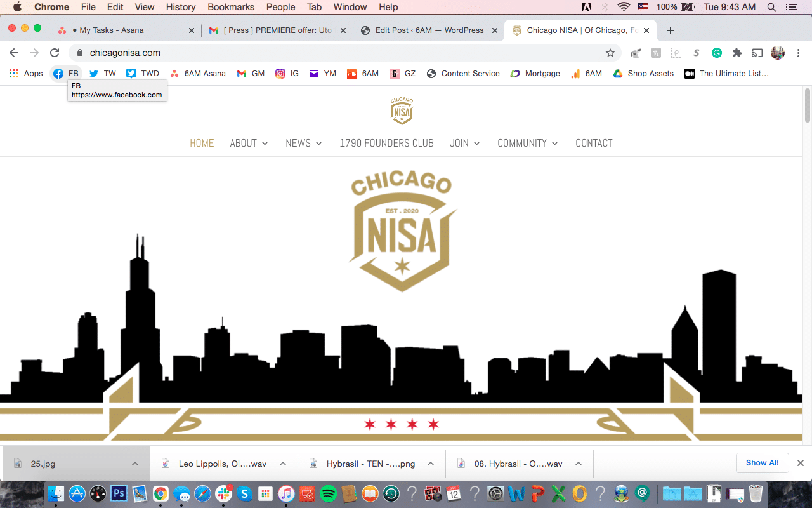Expand the ABOUT dropdown menu
The height and width of the screenshot is (508, 812).
(249, 143)
